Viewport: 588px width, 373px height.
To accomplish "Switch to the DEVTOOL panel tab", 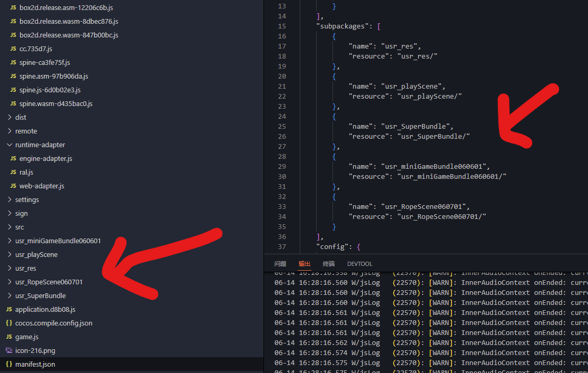I will pos(360,264).
